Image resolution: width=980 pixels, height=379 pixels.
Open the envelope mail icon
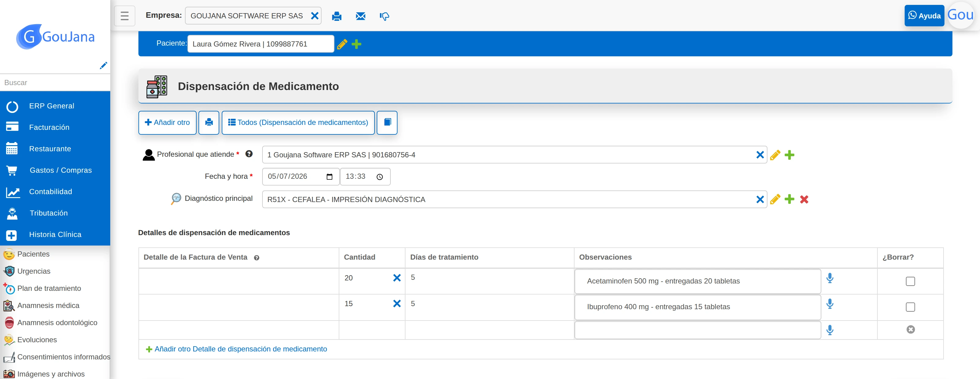point(360,16)
